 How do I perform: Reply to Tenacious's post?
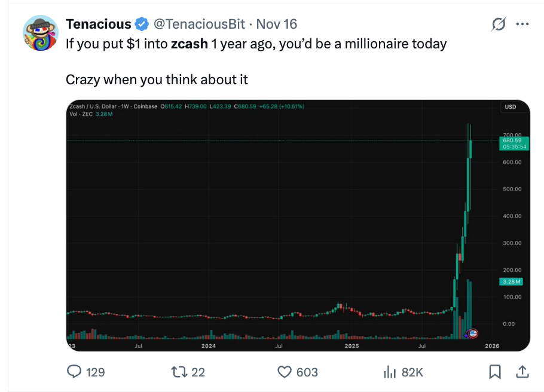(x=74, y=372)
